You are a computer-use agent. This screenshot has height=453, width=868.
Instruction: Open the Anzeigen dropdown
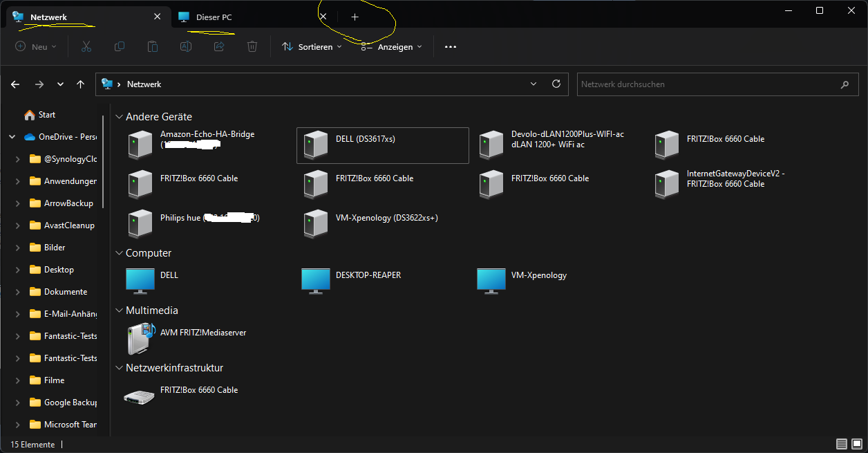click(x=392, y=47)
